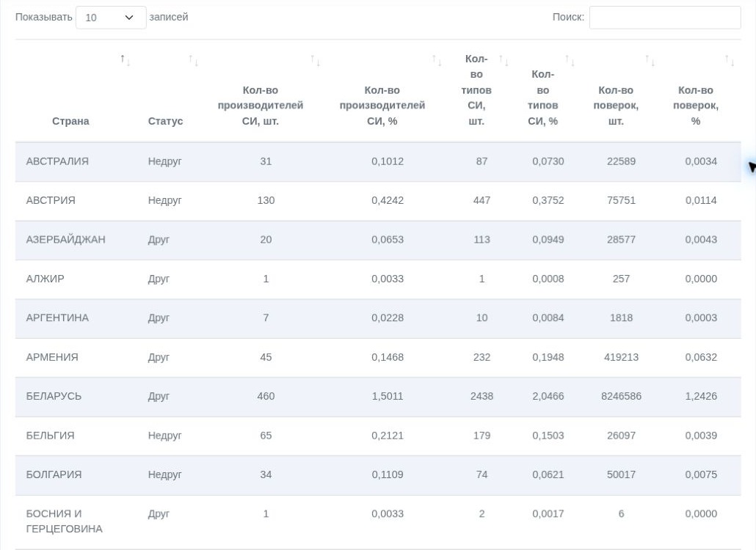
Task: Click the value 2438 in the БЕЛАРУСЬ row
Action: click(481, 396)
